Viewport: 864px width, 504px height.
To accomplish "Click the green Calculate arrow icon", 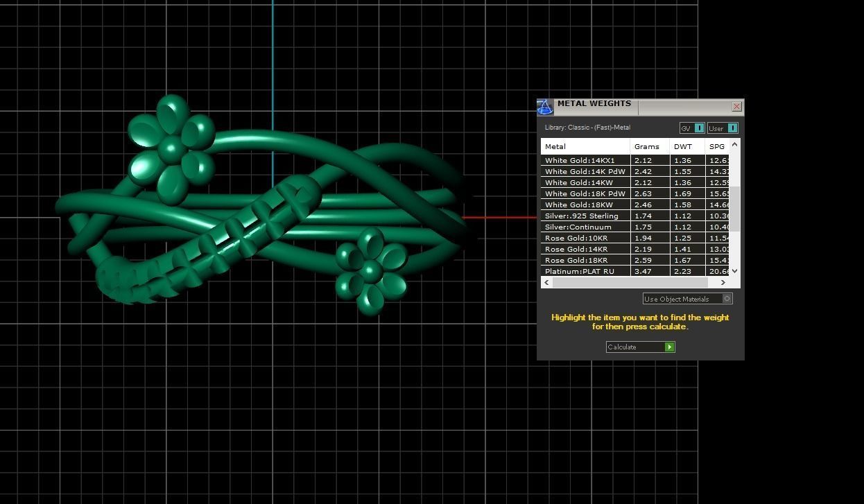I will 670,347.
